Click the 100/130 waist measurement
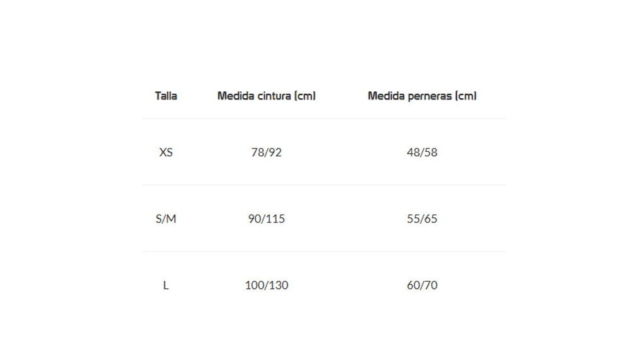 [x=267, y=285]
